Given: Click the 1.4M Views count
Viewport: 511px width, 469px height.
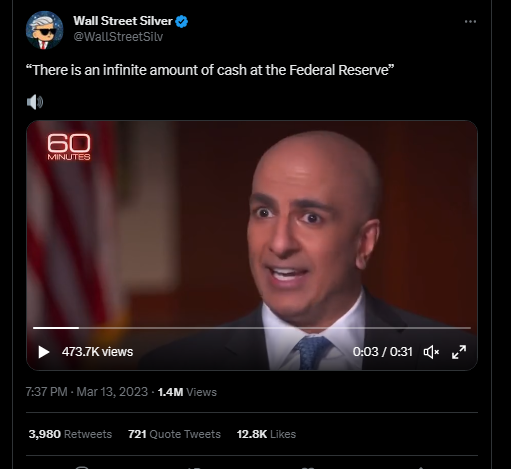Looking at the screenshot, I should [x=187, y=392].
